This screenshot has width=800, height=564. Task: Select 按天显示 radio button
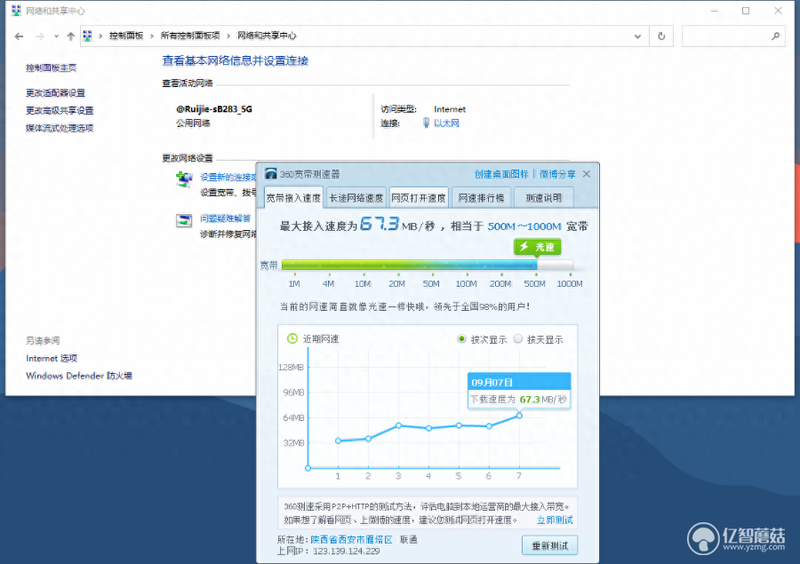coord(518,338)
